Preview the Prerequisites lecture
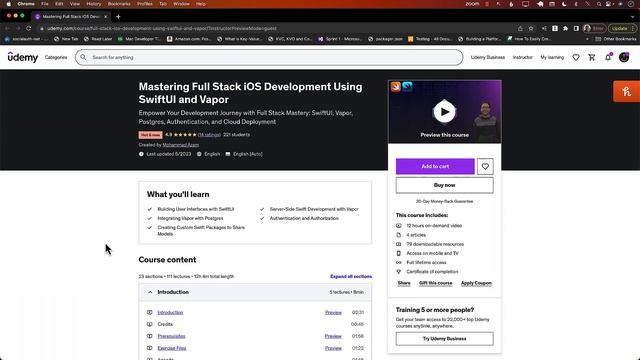The height and width of the screenshot is (360, 640). click(333, 336)
